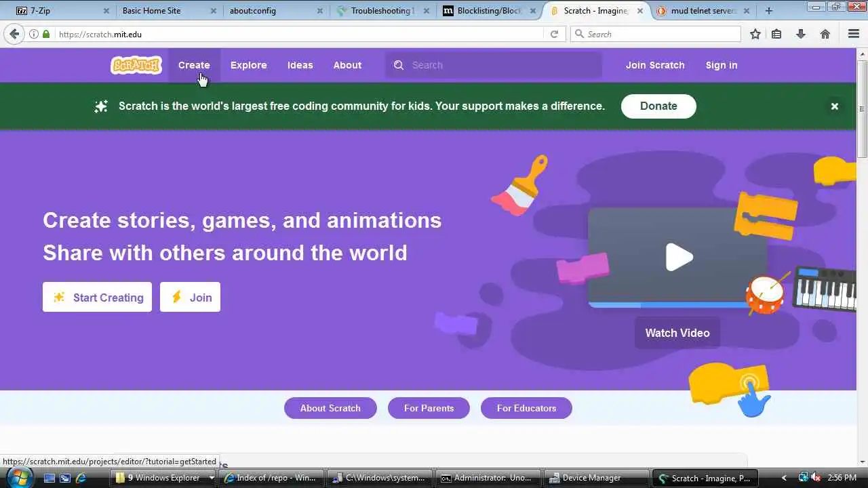868x488 pixels.
Task: Close the Scratch tab
Action: [x=639, y=11]
